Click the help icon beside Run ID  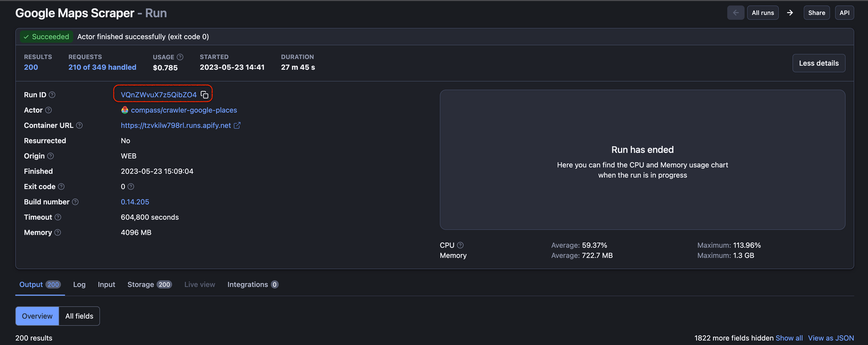click(52, 95)
